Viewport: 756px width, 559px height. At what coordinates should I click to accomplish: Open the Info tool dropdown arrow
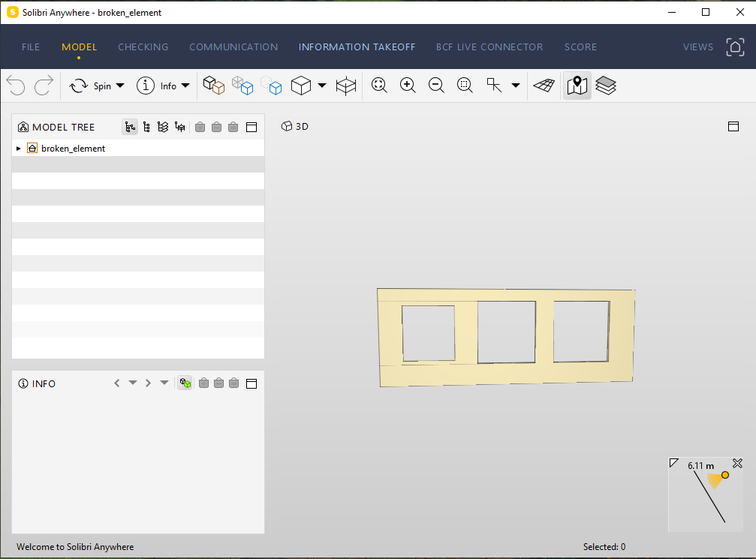point(185,86)
